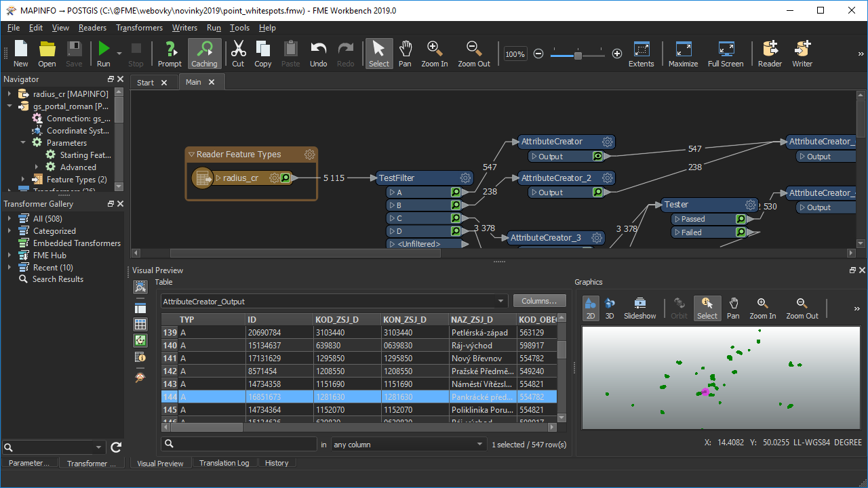The image size is (868, 488).
Task: Select Search Results in gallery
Action: pos(58,279)
